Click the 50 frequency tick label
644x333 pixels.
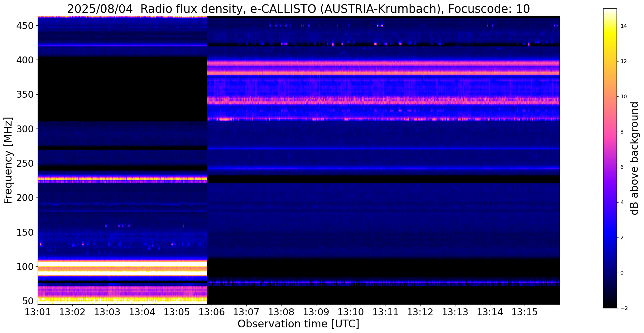click(27, 301)
